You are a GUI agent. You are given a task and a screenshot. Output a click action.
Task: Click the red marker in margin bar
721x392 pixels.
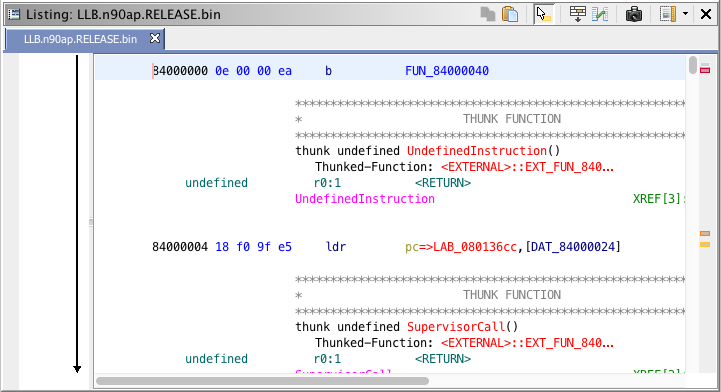[x=705, y=70]
